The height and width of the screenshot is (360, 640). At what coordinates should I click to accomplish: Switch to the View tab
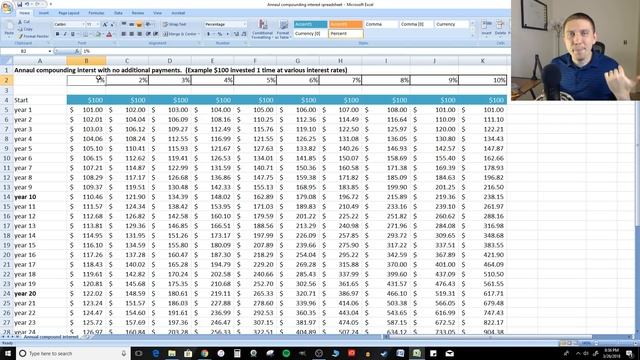(157, 13)
